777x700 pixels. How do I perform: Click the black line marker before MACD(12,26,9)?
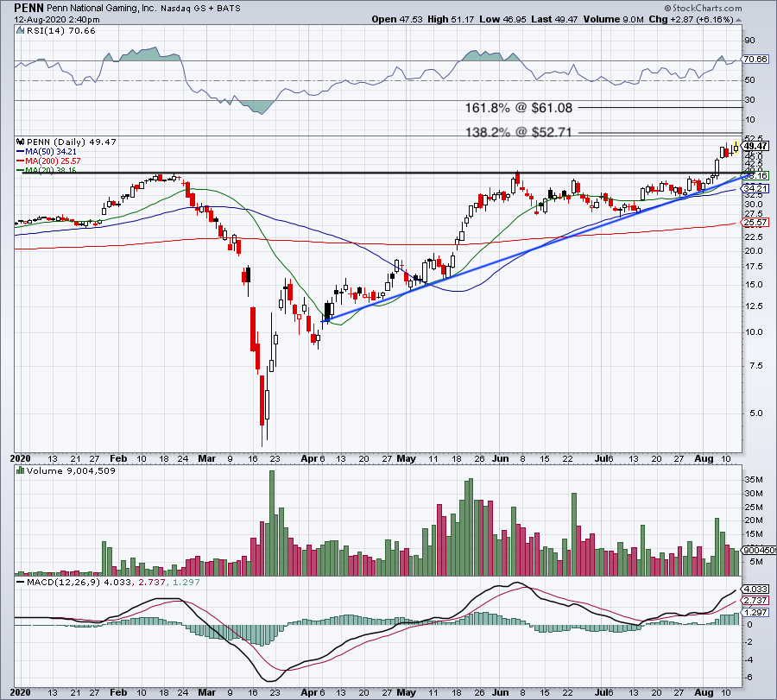click(20, 582)
